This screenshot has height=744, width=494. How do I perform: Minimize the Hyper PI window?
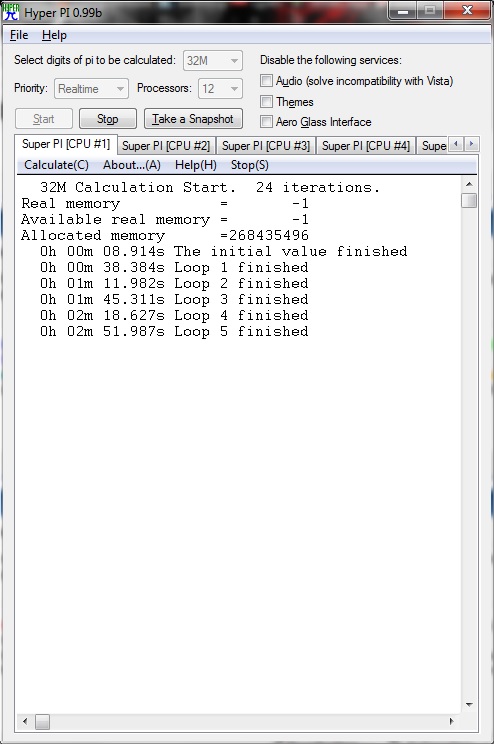click(x=403, y=10)
